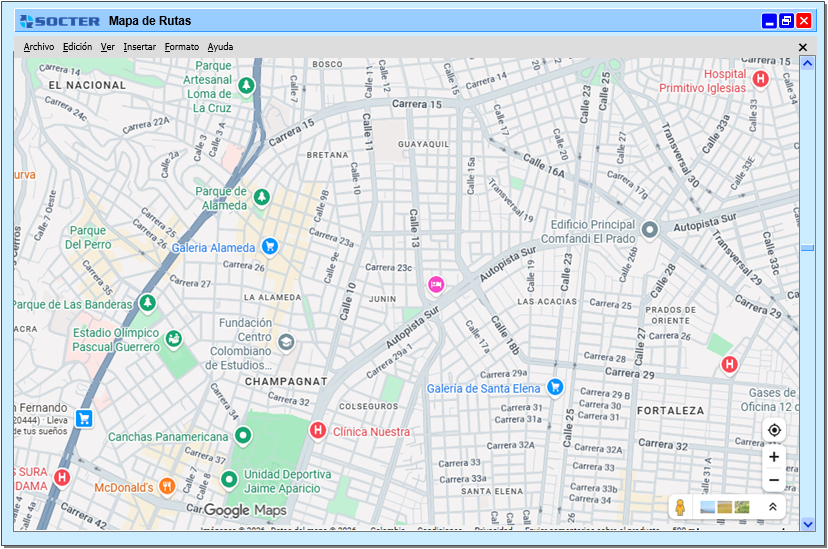
Task: Click the LA ALAMEDA neighborhood label
Action: pyautogui.click(x=272, y=297)
